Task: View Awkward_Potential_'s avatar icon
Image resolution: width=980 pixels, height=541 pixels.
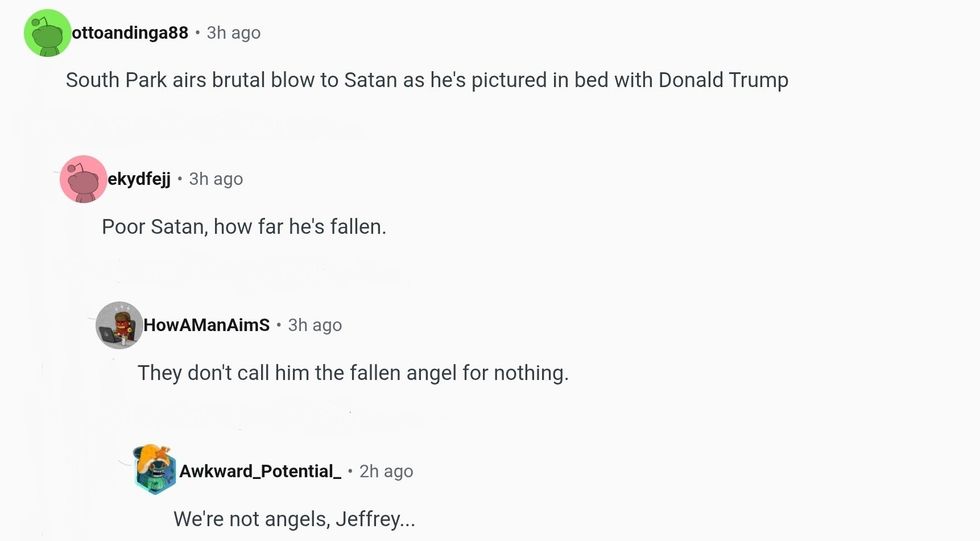Action: click(155, 470)
